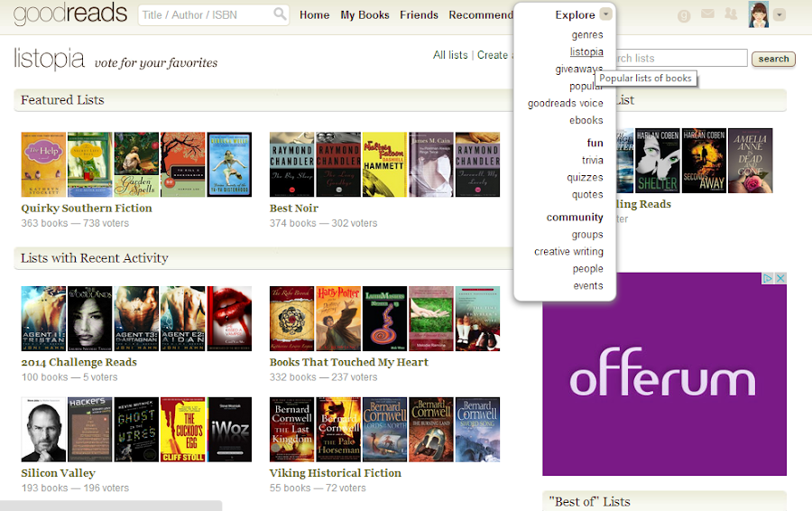
Task: Open Books That Touched My Heart list
Action: (x=348, y=362)
